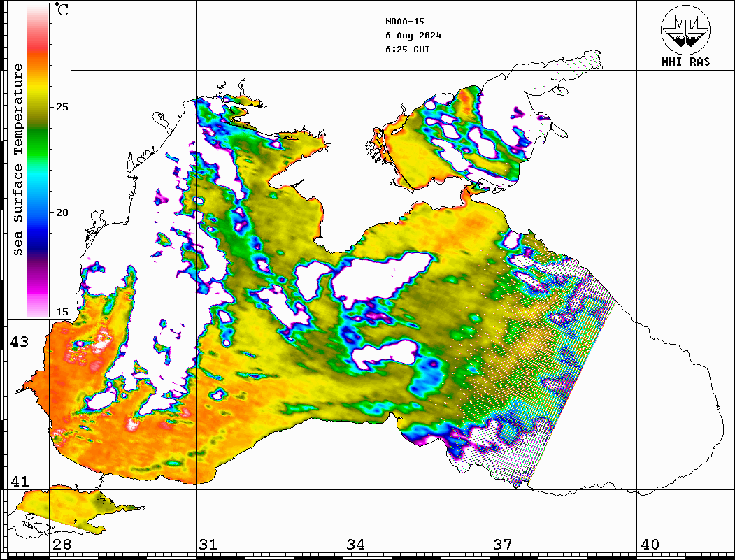The width and height of the screenshot is (735, 560).
Task: Click longitude label 28
Action: [x=62, y=544]
